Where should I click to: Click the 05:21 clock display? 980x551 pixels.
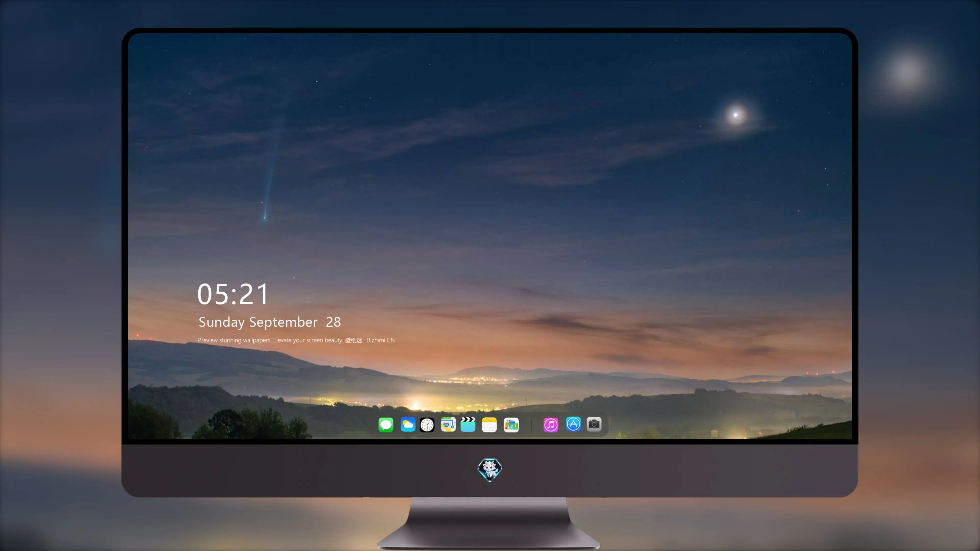coord(233,294)
